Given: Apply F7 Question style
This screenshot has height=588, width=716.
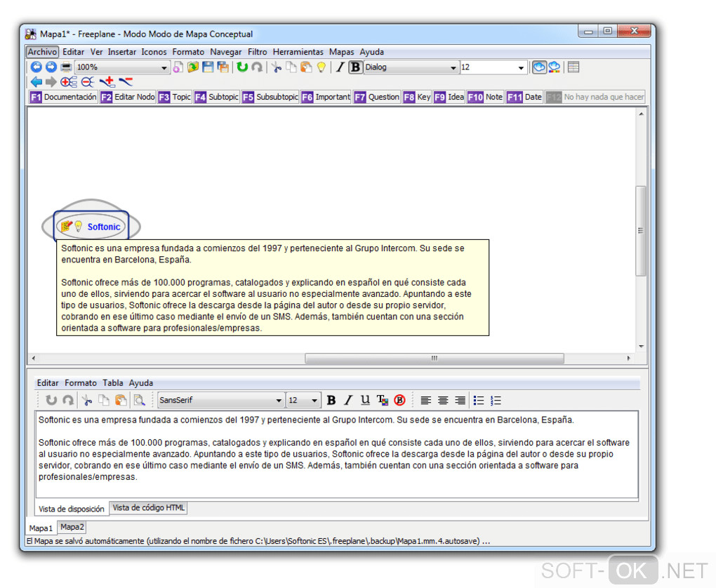Looking at the screenshot, I should coord(377,98).
